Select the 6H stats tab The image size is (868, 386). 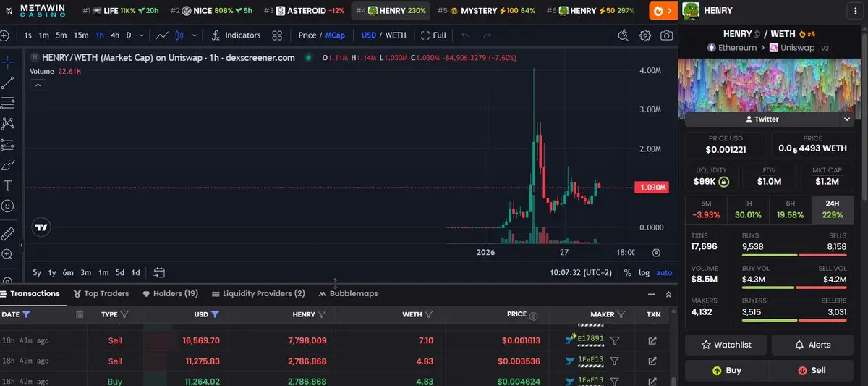(791, 209)
